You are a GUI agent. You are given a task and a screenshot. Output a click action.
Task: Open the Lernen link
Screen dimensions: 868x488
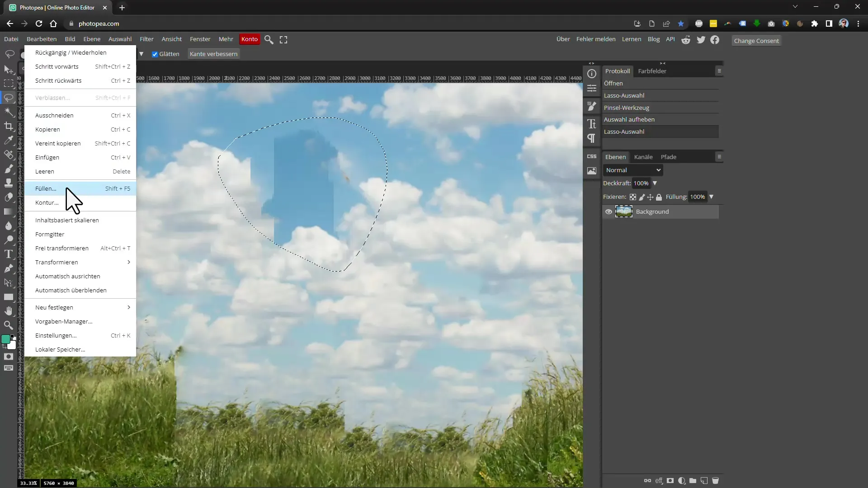tap(632, 39)
